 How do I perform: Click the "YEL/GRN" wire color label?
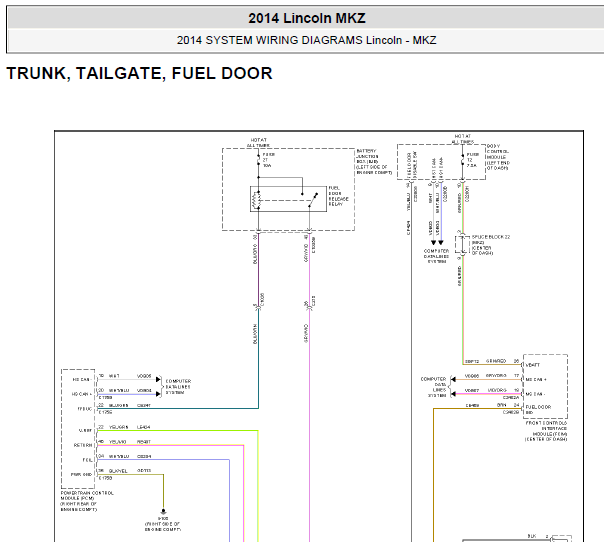118,427
